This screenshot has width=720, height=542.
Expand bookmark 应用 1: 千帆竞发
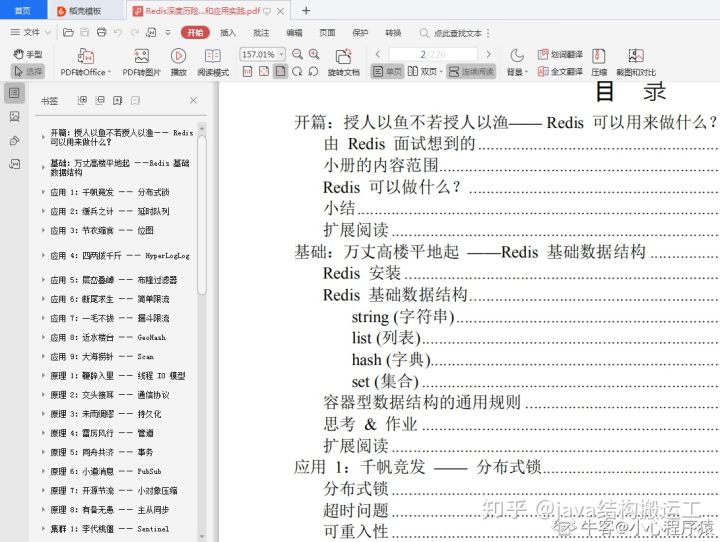(x=43, y=192)
